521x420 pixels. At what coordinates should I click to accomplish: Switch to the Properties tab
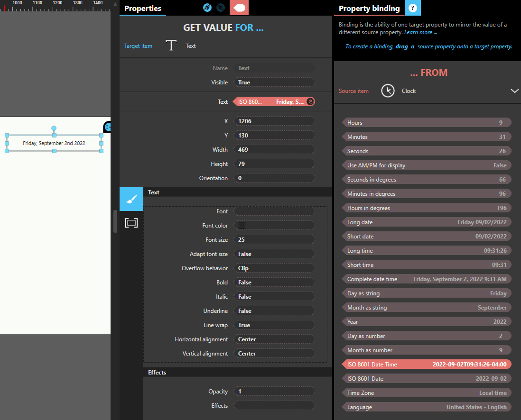(x=143, y=9)
